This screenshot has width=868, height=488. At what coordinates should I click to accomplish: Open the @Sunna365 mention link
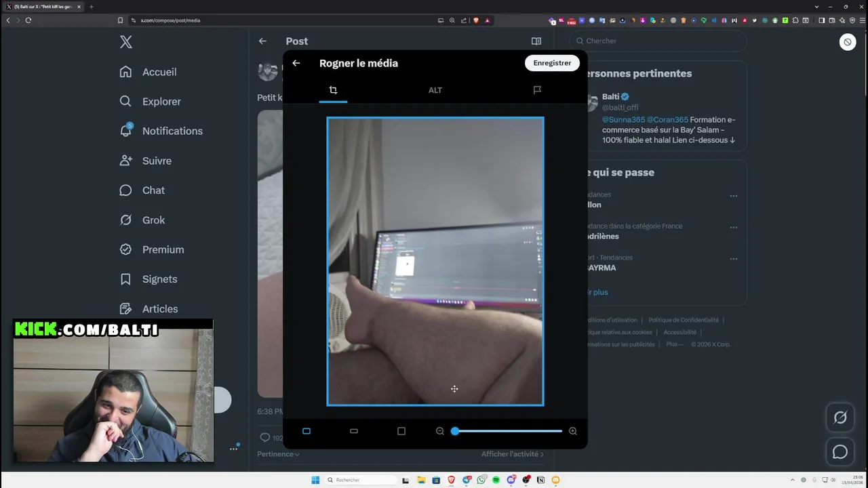pyautogui.click(x=623, y=120)
